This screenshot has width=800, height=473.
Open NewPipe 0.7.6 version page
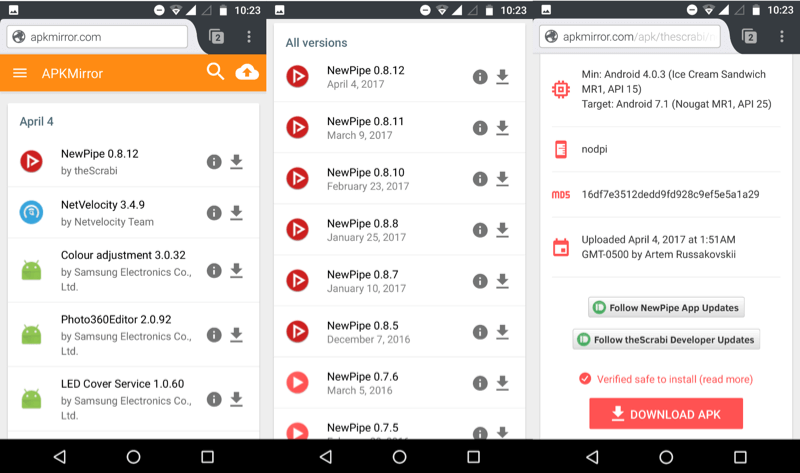click(x=399, y=383)
